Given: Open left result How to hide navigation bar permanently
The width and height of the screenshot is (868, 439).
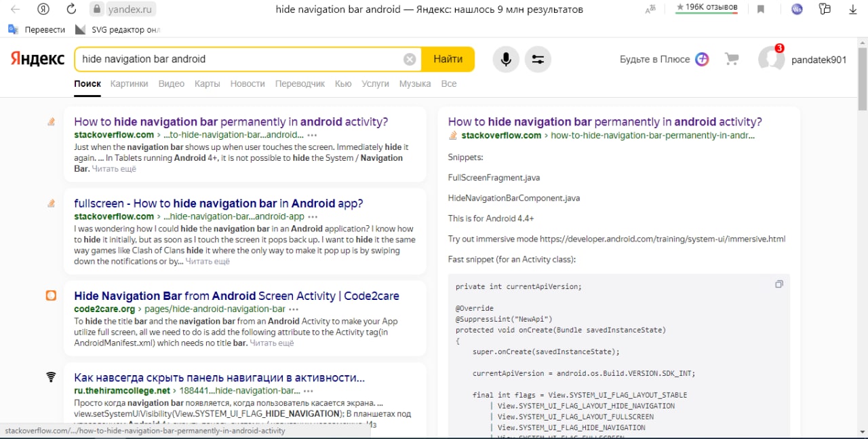Looking at the screenshot, I should (231, 122).
